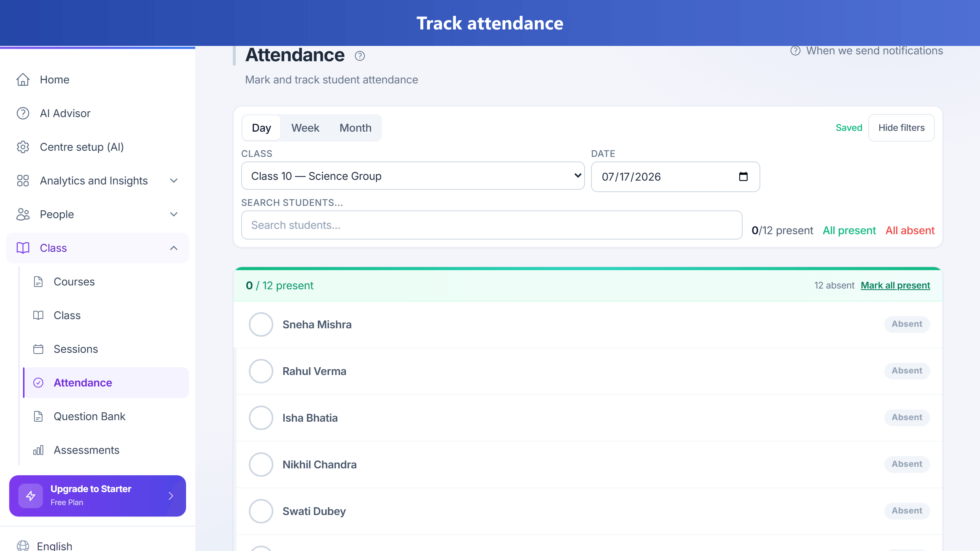Click the Upgrade to Starter arrow chevron
The height and width of the screenshot is (551, 980).
coord(171,496)
